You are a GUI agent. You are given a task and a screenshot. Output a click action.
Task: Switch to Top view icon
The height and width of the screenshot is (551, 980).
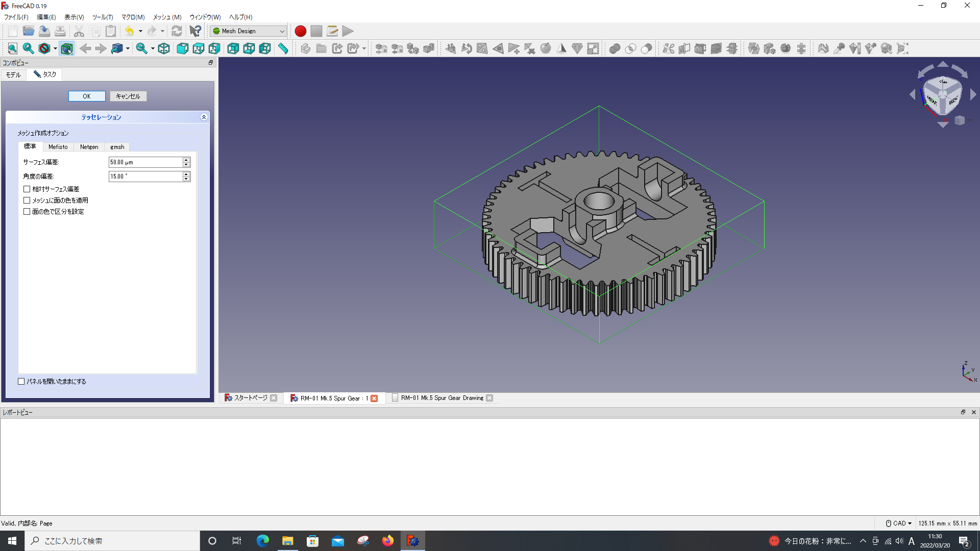(198, 48)
